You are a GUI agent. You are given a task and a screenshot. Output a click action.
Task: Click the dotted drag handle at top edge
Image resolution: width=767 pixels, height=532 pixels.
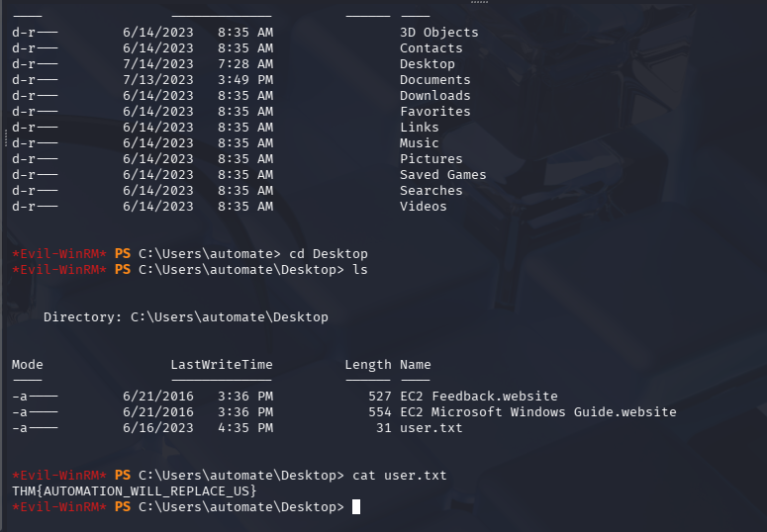click(480, 3)
